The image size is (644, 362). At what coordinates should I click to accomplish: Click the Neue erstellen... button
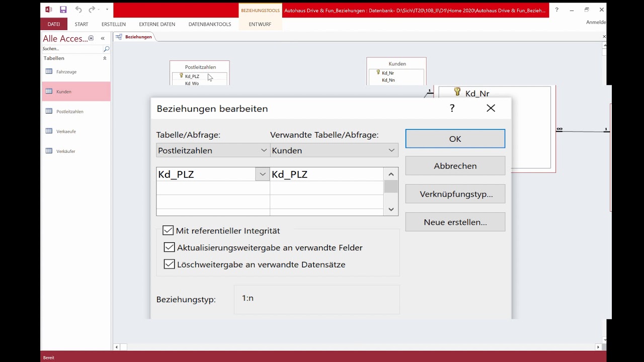[455, 222]
